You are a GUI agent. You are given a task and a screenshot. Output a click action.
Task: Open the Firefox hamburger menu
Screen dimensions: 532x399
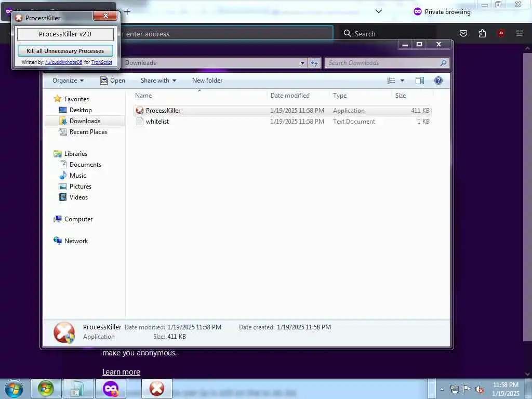[519, 33]
